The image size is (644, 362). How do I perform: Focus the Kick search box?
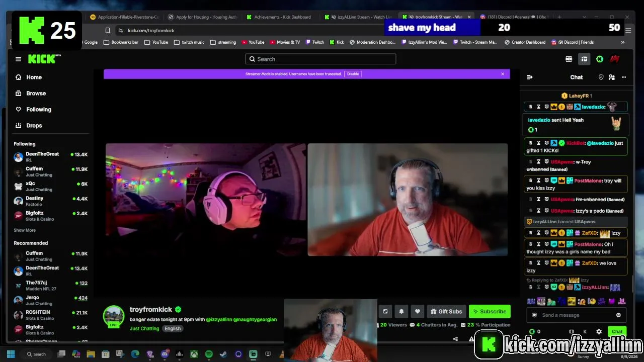(x=320, y=59)
